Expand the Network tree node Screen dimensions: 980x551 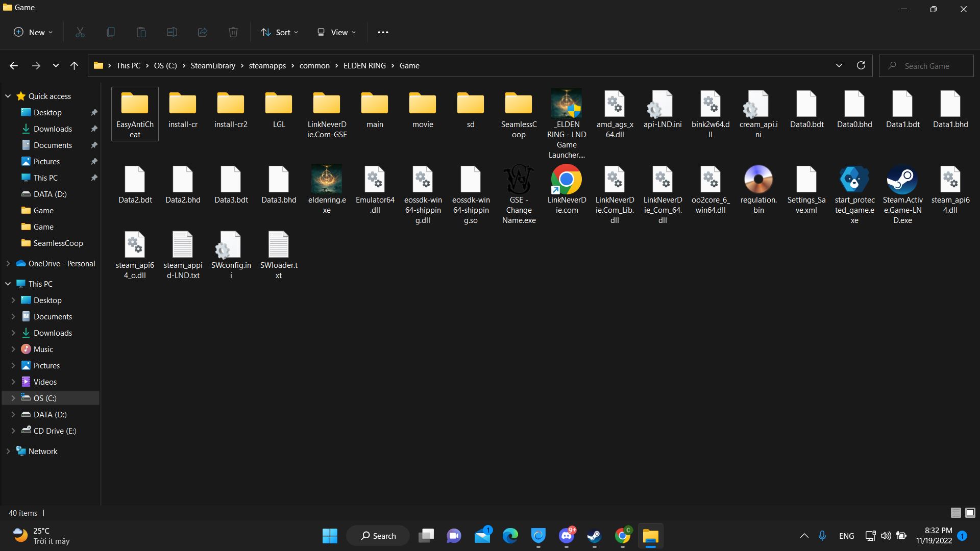point(8,451)
